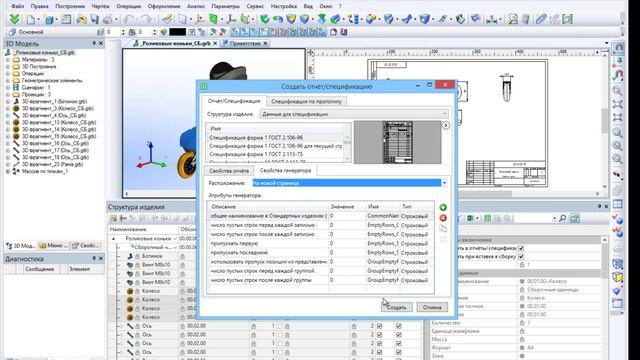Click search magnifier in Структура изделия toolbar
This screenshot has height=360, width=640.
pyautogui.click(x=562, y=218)
